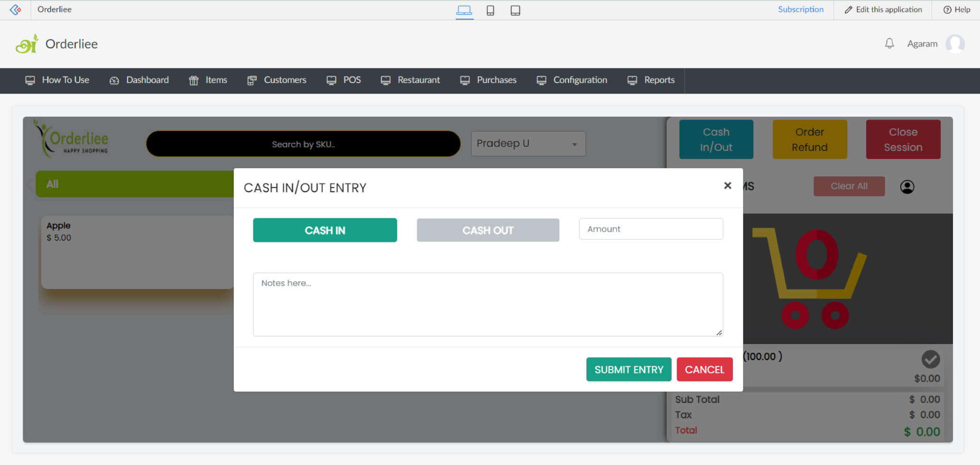Toggle mobile preview mode in top bar

coord(490,10)
